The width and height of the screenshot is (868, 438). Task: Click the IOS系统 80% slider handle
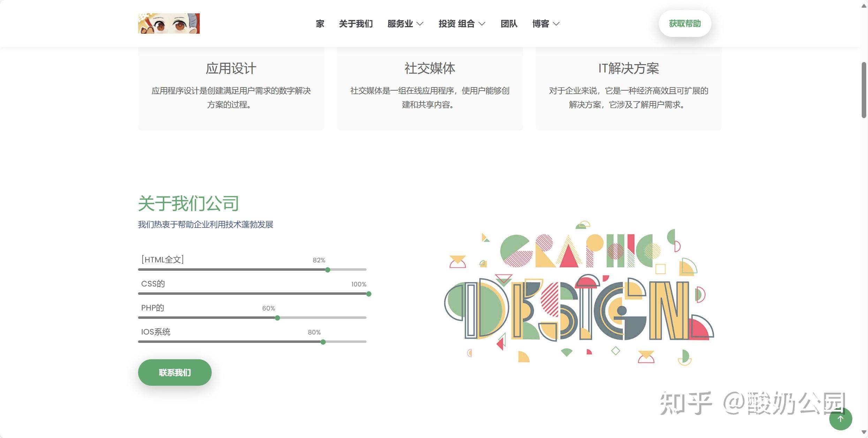[x=323, y=342]
